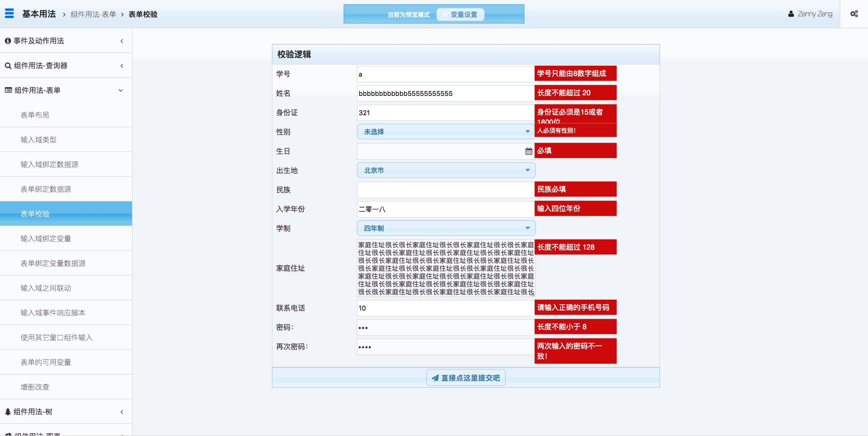Click the user profile icon

click(791, 14)
